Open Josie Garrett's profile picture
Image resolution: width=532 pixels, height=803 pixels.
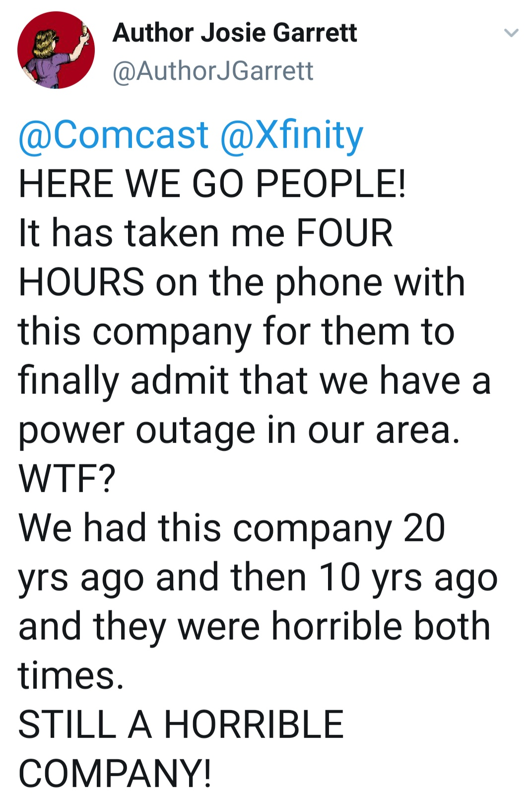tap(56, 50)
